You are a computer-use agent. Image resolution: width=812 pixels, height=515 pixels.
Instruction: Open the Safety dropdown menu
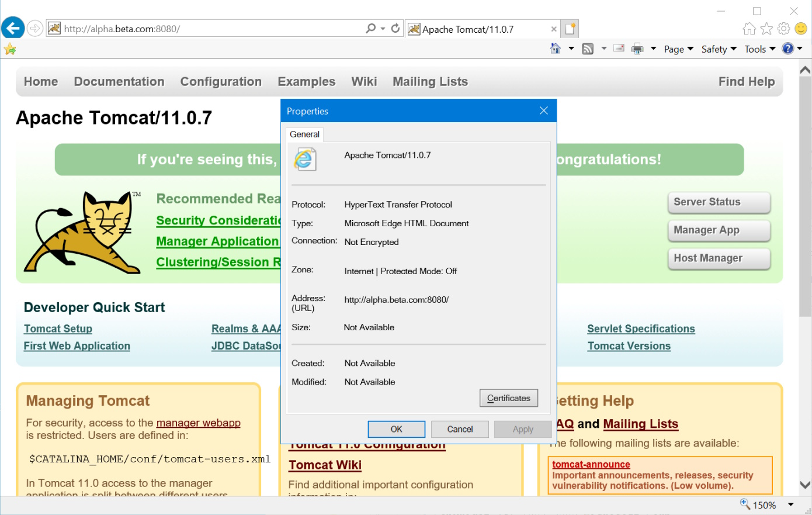(719, 49)
